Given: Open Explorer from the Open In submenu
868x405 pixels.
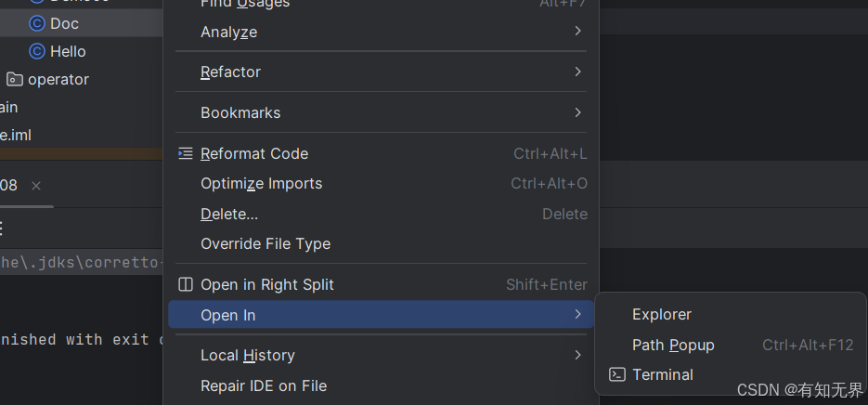Looking at the screenshot, I should click(662, 315).
